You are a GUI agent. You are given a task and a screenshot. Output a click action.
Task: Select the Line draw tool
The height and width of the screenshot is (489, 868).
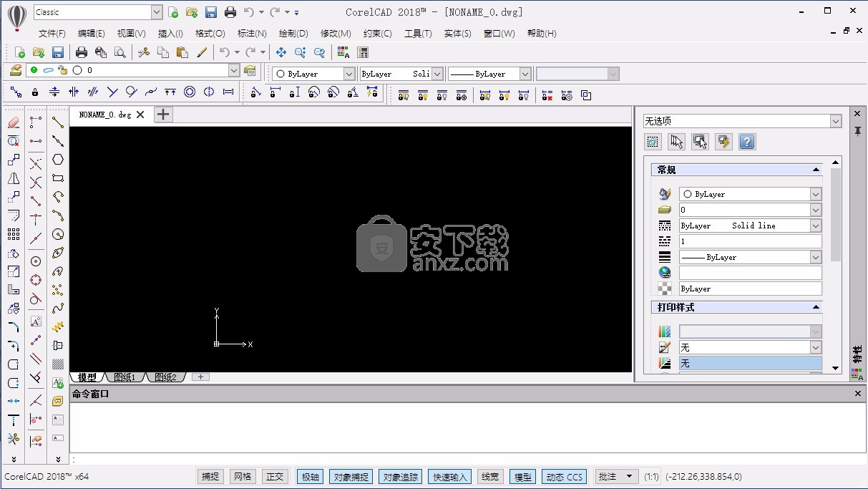[58, 122]
